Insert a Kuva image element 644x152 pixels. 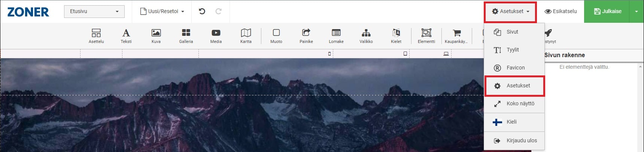point(156,36)
